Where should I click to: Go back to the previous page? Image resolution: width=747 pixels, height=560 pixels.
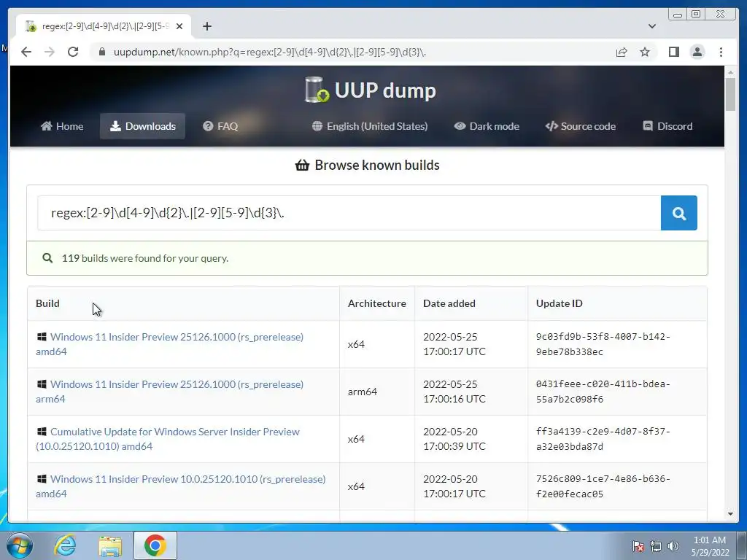(26, 52)
